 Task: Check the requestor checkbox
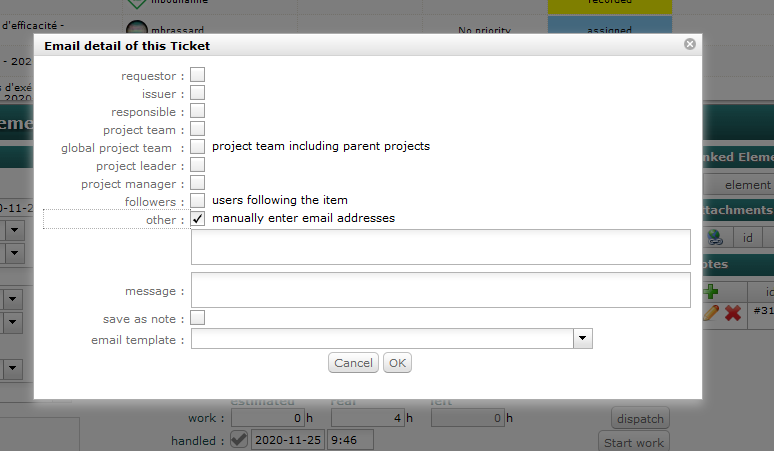[198, 74]
